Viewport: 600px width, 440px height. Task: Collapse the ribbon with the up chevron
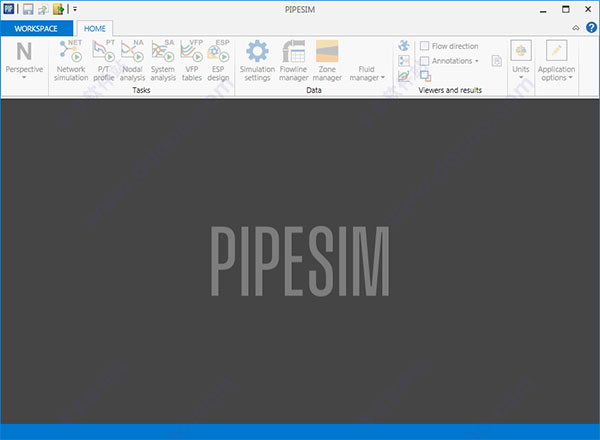pos(576,28)
